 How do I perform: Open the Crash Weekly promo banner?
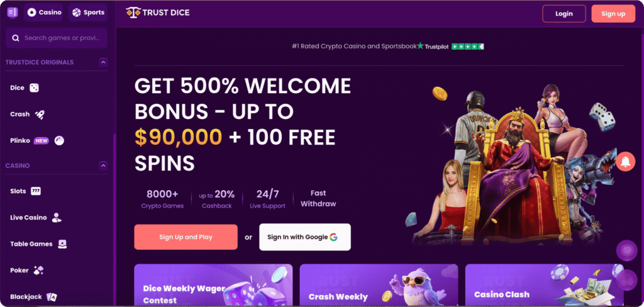[x=379, y=285]
